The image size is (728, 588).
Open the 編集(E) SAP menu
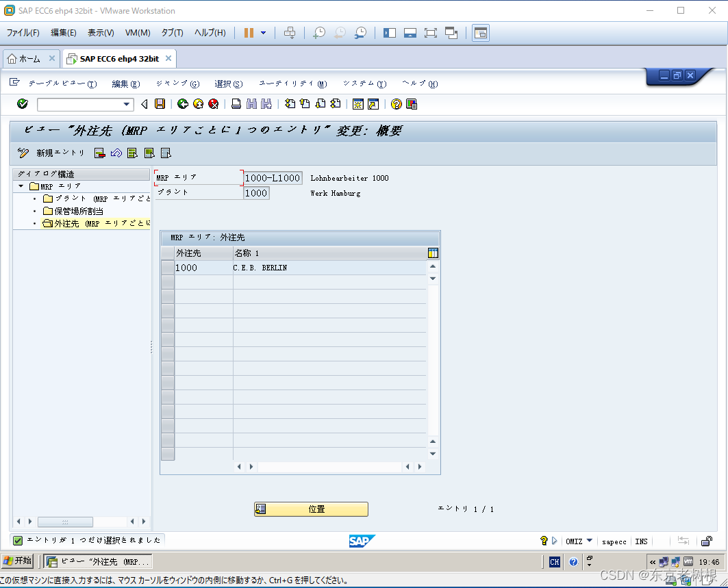coord(126,84)
